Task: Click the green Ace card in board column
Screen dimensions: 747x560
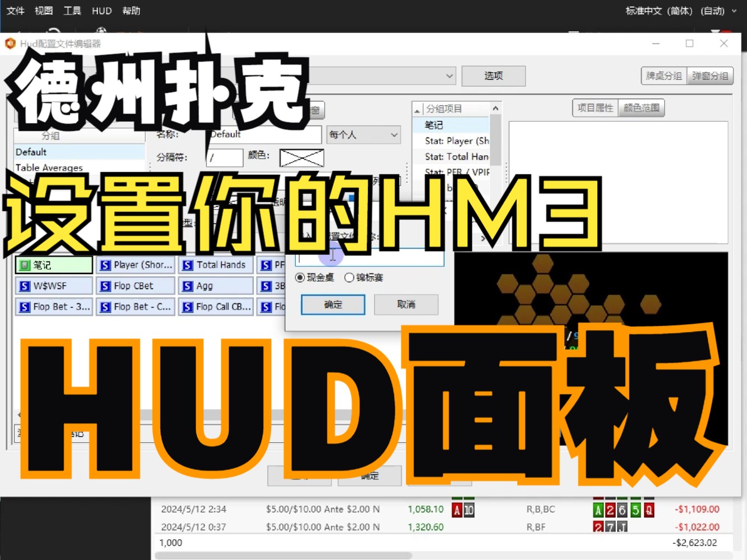Action: tap(598, 510)
